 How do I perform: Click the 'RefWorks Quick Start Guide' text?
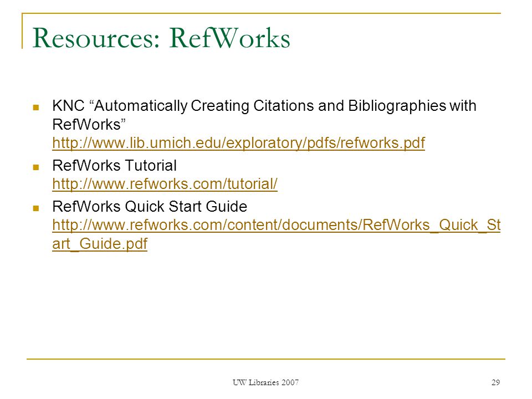coord(150,206)
